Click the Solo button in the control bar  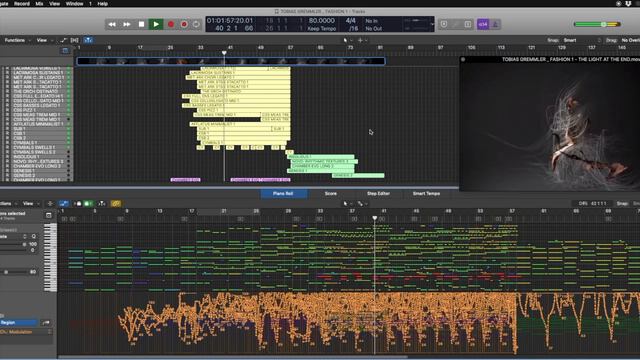[468, 24]
